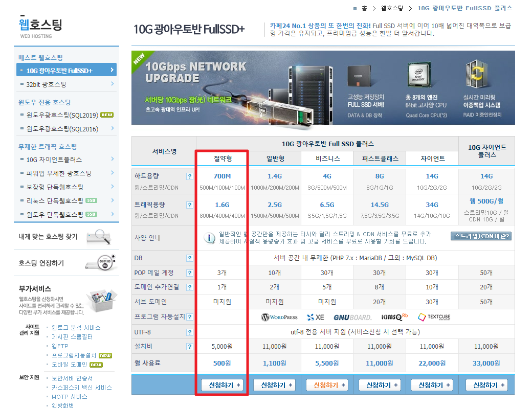Expand arrow for 윈도우광호스팅(SQL2016)
Image resolution: width=532 pixels, height=408 pixels.
click(x=113, y=128)
